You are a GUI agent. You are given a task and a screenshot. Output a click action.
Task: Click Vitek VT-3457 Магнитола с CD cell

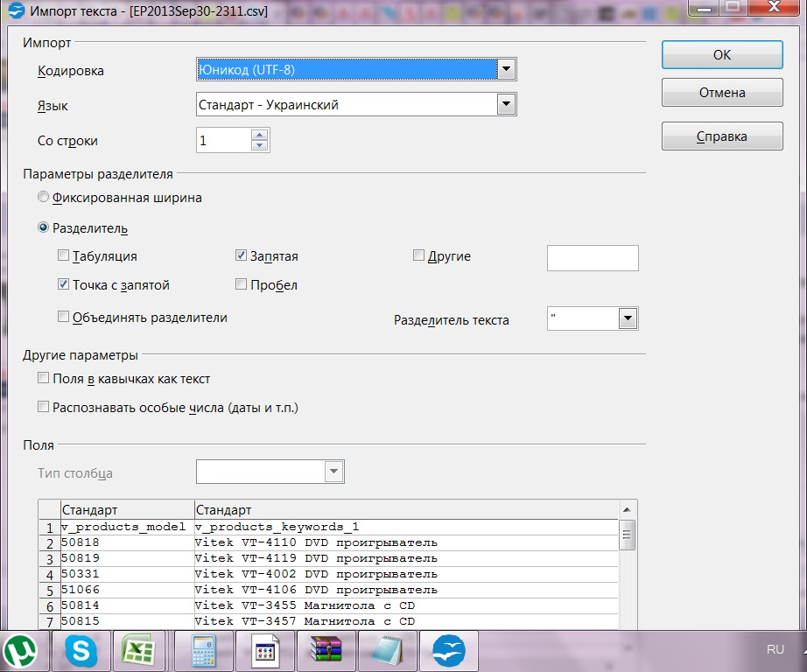[406, 621]
